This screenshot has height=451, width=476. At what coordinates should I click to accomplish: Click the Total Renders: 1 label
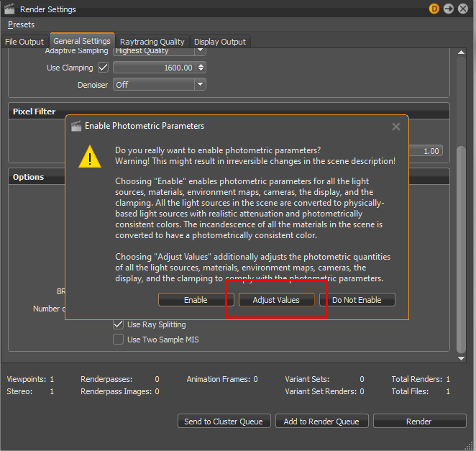click(x=421, y=379)
